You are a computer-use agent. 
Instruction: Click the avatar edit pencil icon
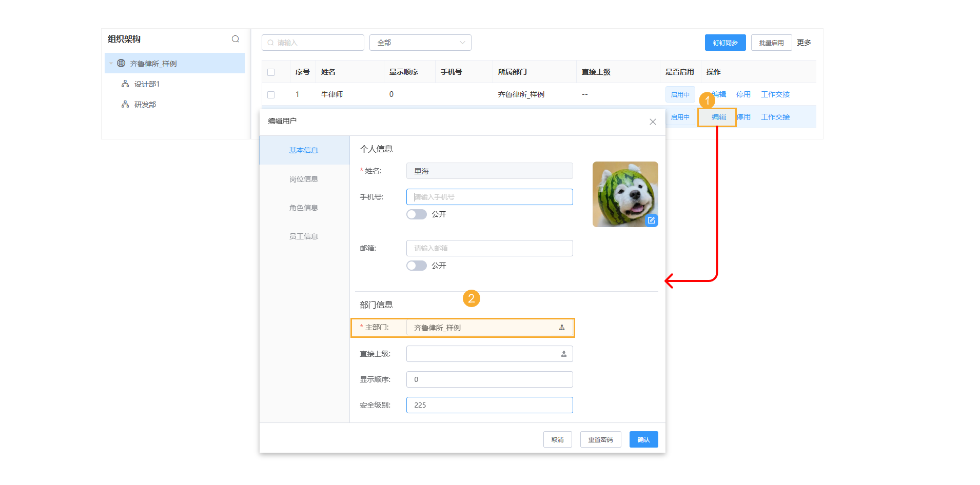coord(651,220)
